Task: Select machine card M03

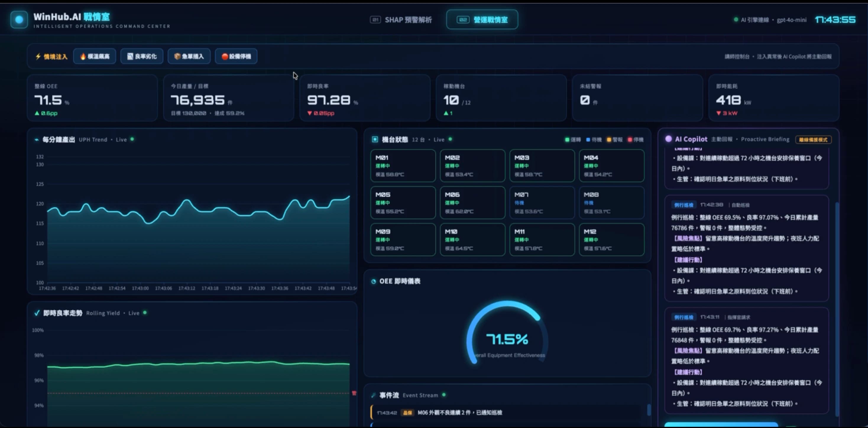Action: tap(542, 166)
